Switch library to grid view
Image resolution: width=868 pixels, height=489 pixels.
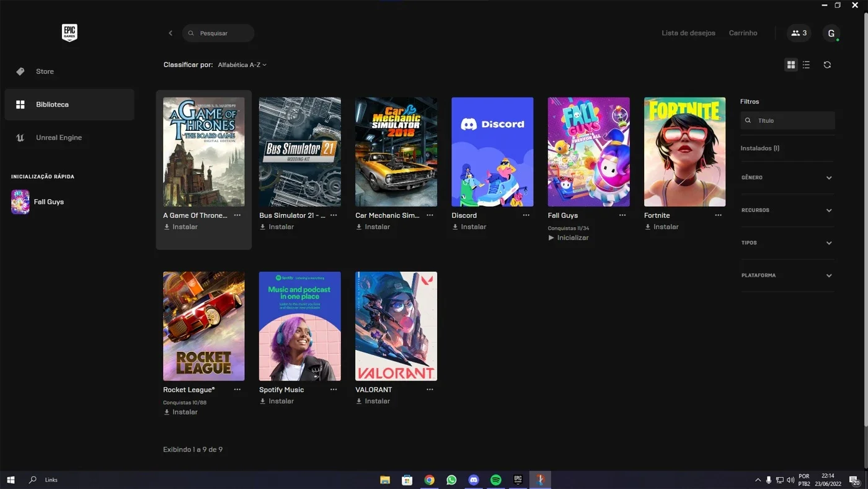[790, 65]
